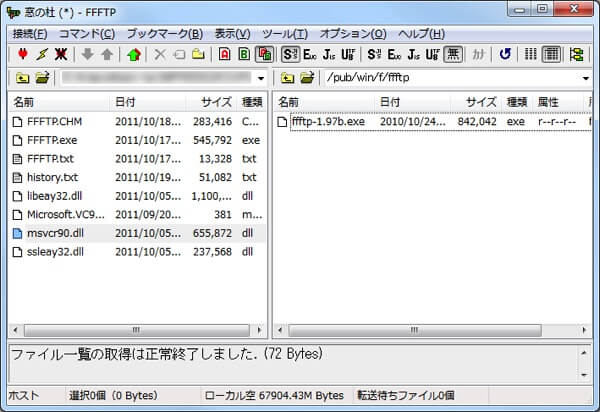
Task: Open the ツール(T) menu
Action: pos(285,34)
